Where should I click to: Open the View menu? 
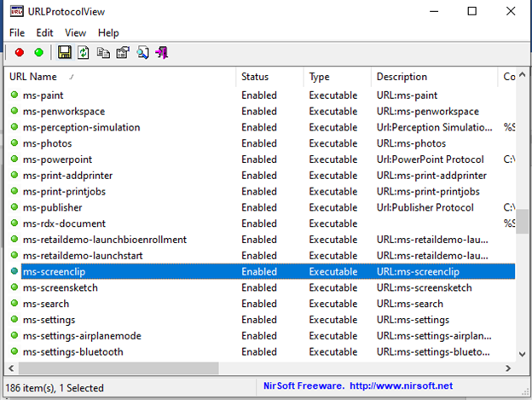click(75, 33)
